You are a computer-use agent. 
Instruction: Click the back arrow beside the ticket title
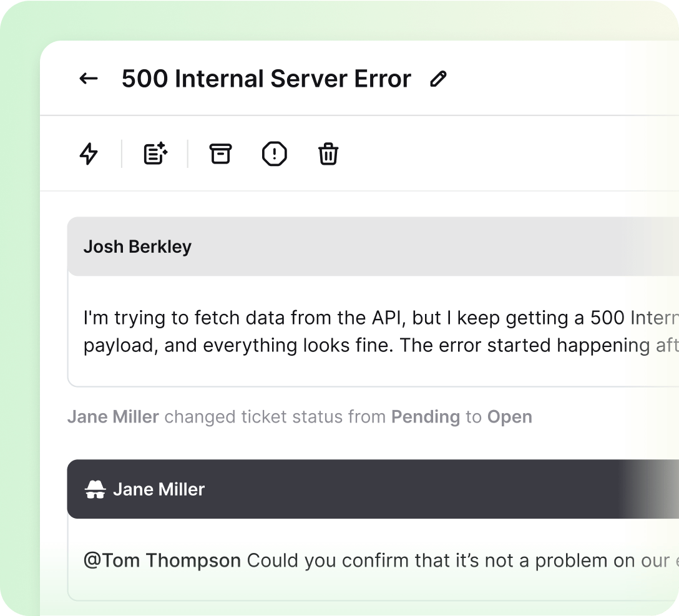coord(89,79)
